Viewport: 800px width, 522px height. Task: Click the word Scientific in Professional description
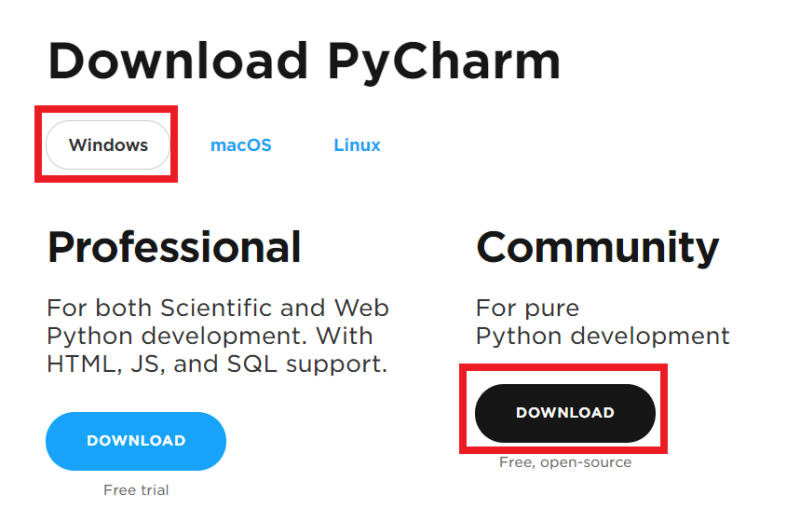[x=216, y=308]
